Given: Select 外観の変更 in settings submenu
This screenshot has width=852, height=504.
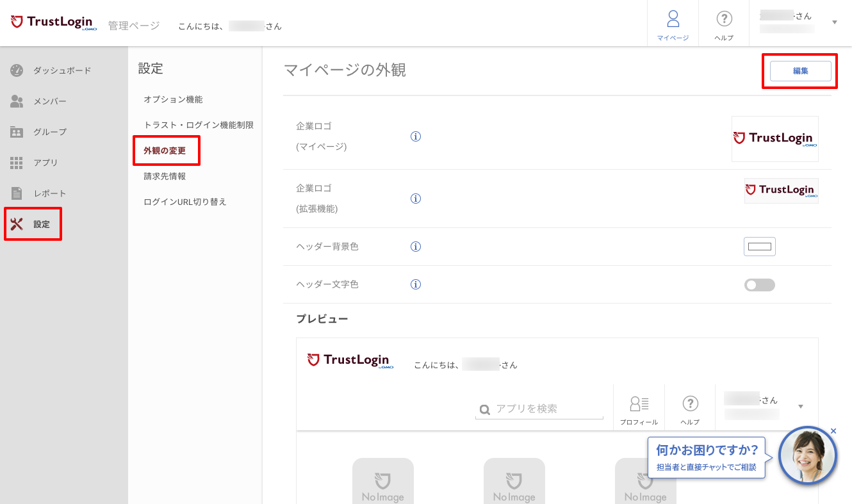Looking at the screenshot, I should coord(165,150).
